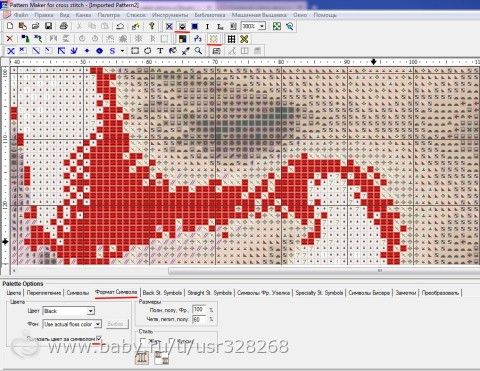Switch to the Straight St. Symbols tab
480x371 pixels.
pyautogui.click(x=210, y=293)
